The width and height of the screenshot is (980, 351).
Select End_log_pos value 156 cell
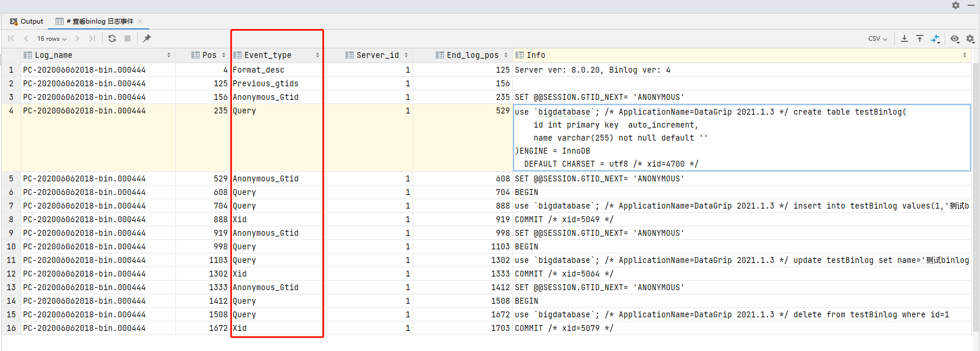click(462, 83)
